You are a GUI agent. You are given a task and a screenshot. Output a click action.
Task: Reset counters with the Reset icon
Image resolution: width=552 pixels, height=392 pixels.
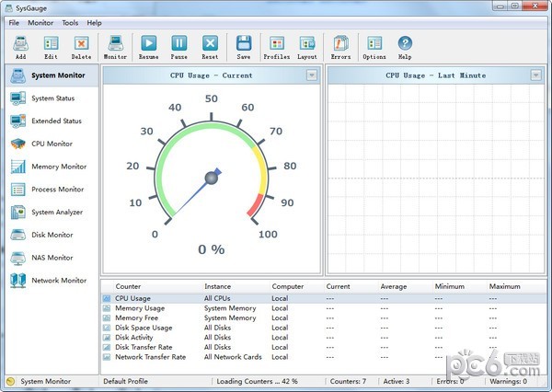tap(210, 47)
